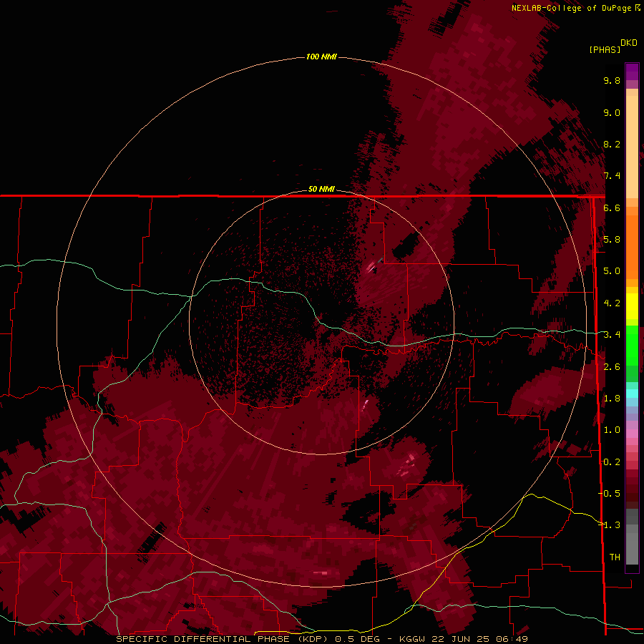
Task: Pick the yellow segment of the color bar
Action: [632, 306]
